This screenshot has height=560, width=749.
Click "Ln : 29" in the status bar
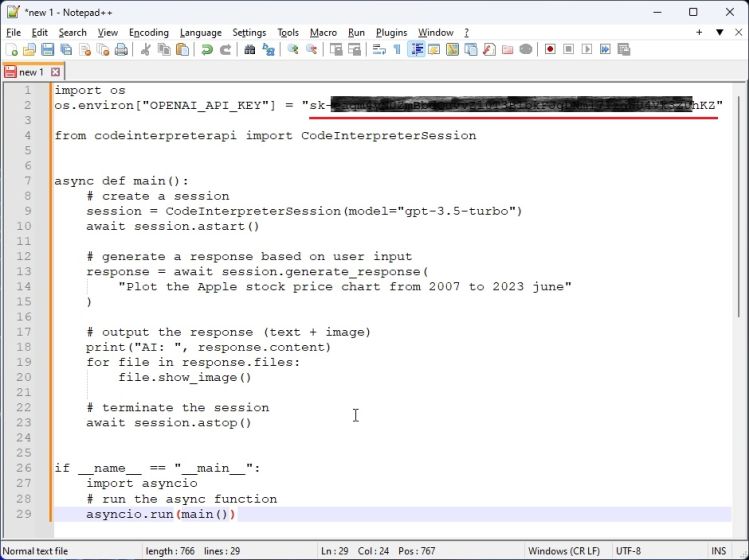tap(334, 551)
